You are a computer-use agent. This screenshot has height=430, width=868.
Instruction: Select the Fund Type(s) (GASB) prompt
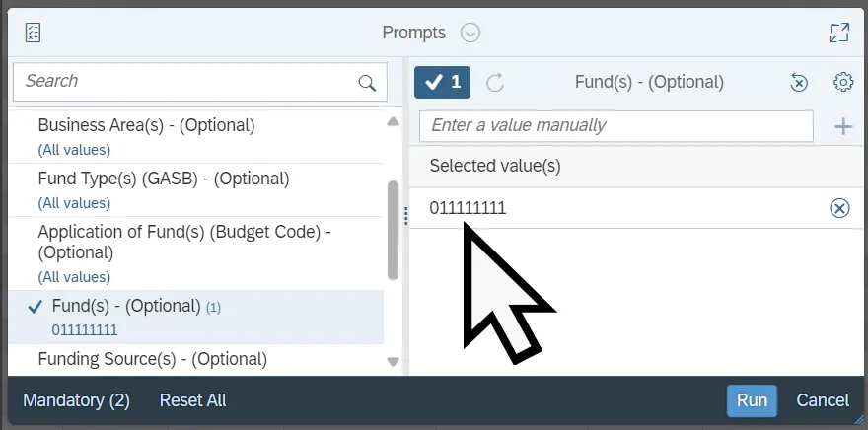(163, 179)
